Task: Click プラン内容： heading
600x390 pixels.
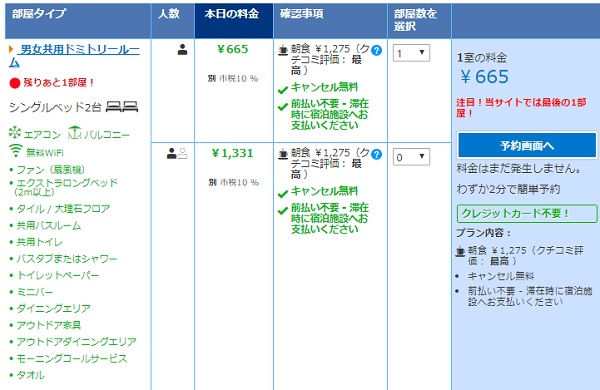Action: point(484,233)
